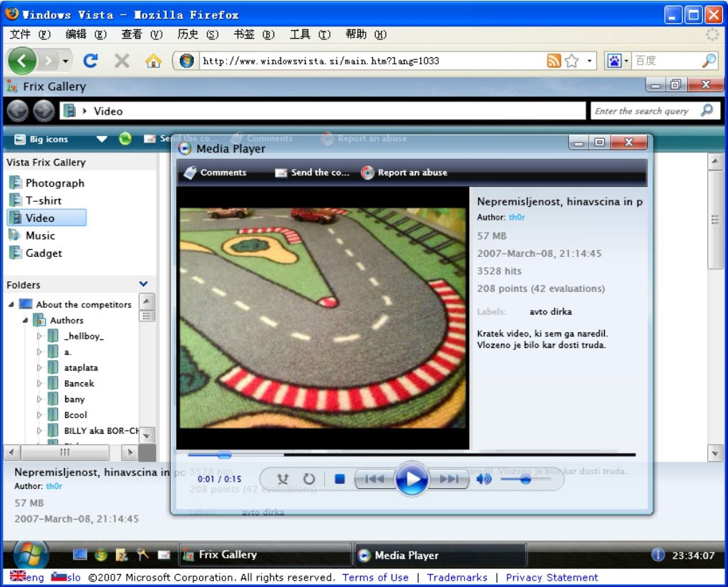Click the gallery search magnifier icon
Image resolution: width=728 pixels, height=587 pixels.
coord(707,110)
